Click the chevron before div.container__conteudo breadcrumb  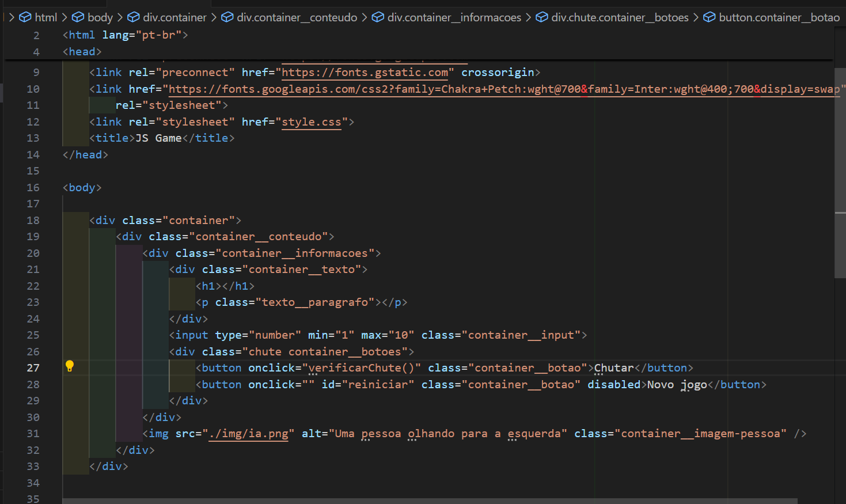[214, 17]
